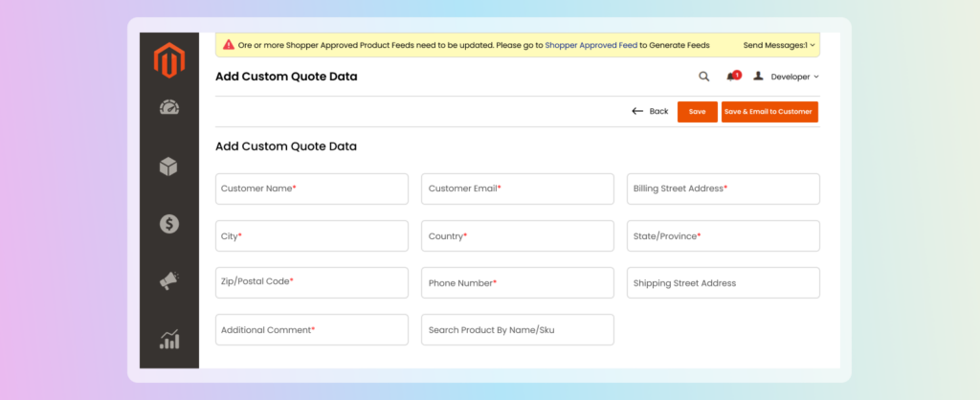Image resolution: width=980 pixels, height=400 pixels.
Task: Open the notifications bell icon
Action: tap(732, 77)
